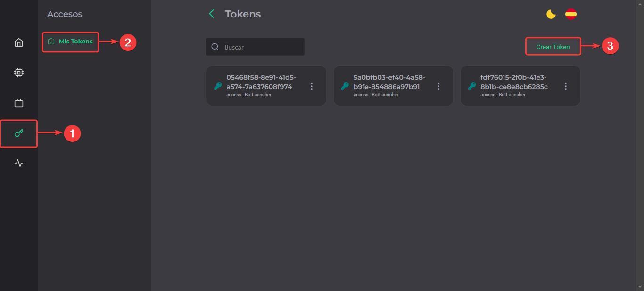This screenshot has width=644, height=291.
Task: Click the page scrollbar down arrow
Action: point(640,287)
